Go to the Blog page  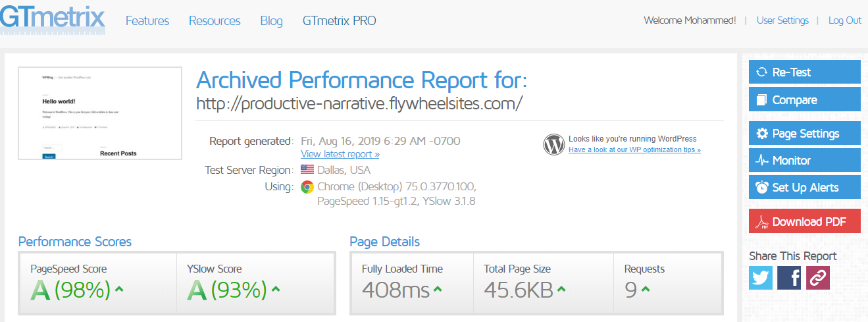(x=271, y=20)
